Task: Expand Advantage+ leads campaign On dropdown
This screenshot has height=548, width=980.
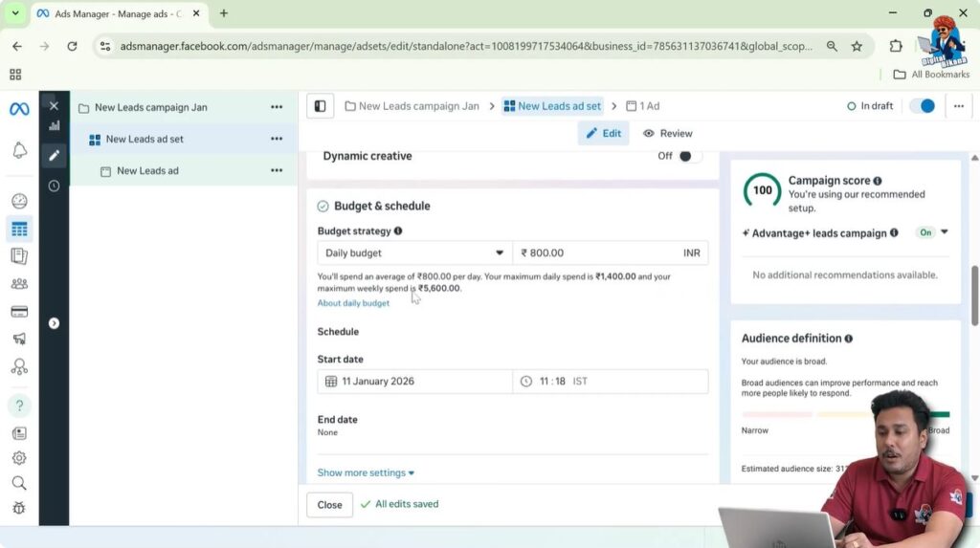Action: tap(945, 231)
